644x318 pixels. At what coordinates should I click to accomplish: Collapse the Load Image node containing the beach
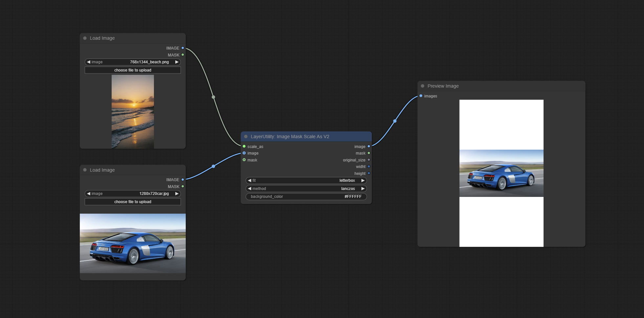(x=85, y=38)
